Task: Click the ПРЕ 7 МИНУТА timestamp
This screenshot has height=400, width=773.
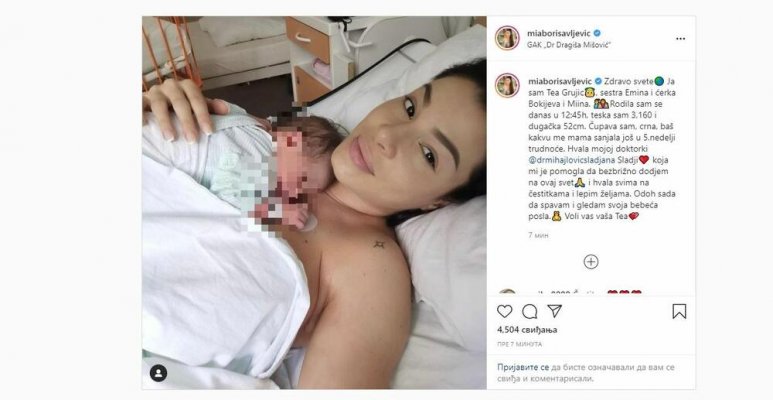Action: tap(520, 344)
